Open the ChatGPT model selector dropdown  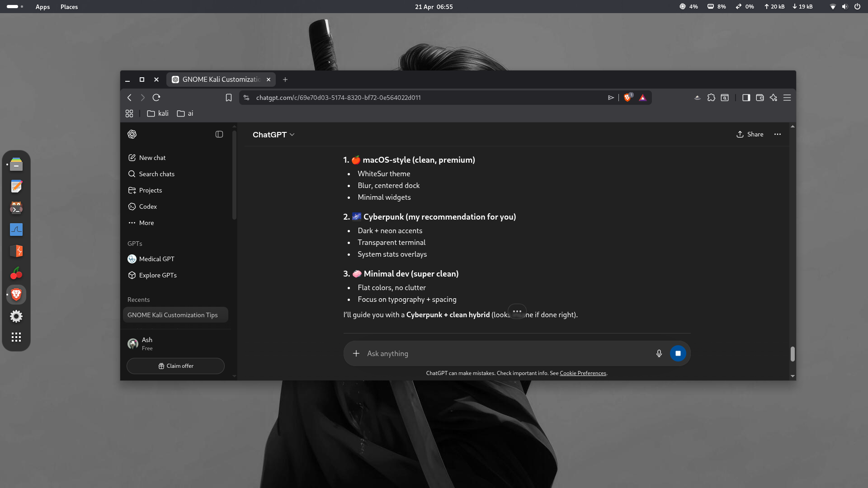point(274,135)
